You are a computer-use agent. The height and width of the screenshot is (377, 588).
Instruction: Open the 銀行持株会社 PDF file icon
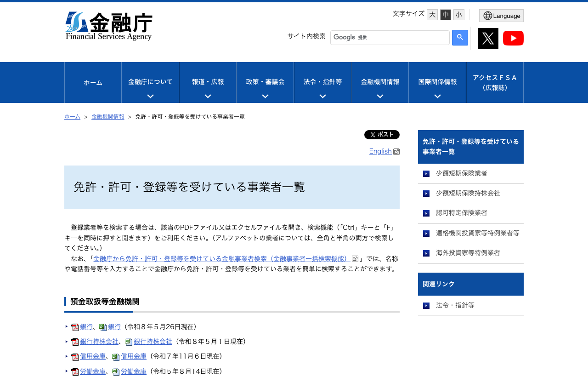click(75, 342)
